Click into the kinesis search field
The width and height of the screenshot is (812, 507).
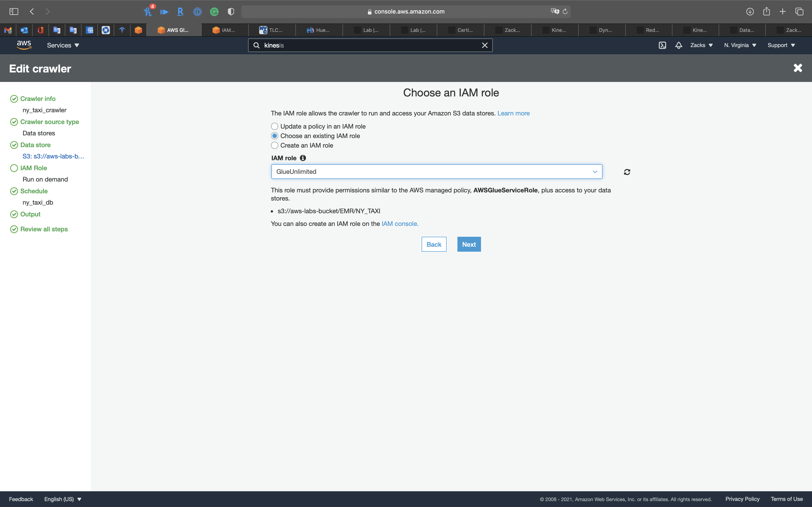click(369, 45)
